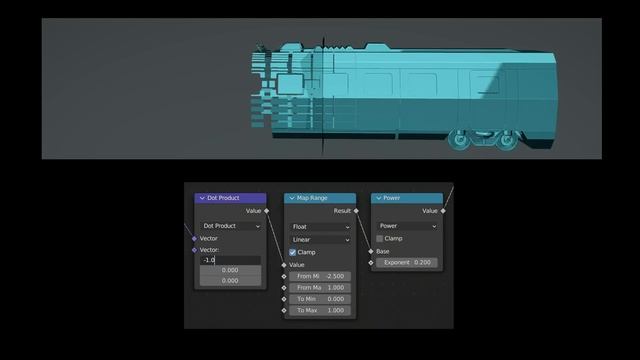Click the first Vector input socket

194,238
